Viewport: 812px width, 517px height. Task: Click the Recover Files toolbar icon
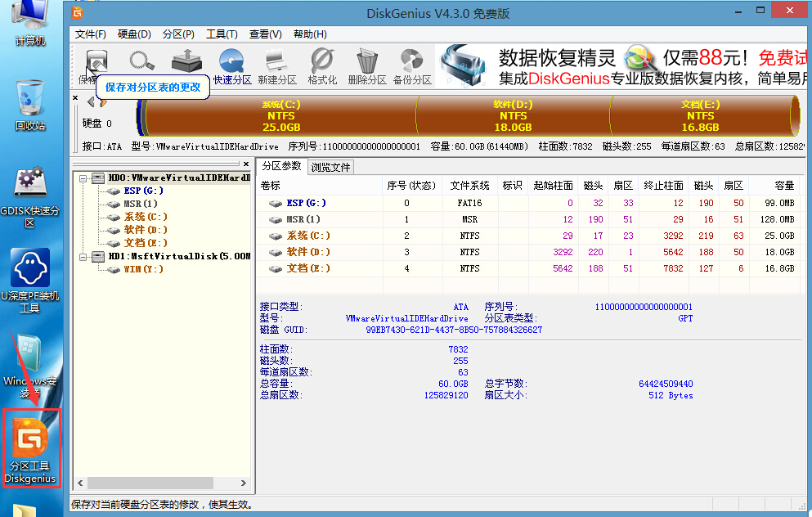[x=186, y=61]
